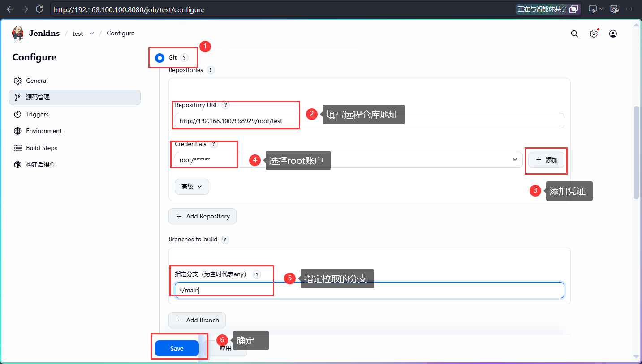The height and width of the screenshot is (364, 642).
Task: Open Jenkins search via magnifier icon
Action: pos(574,34)
